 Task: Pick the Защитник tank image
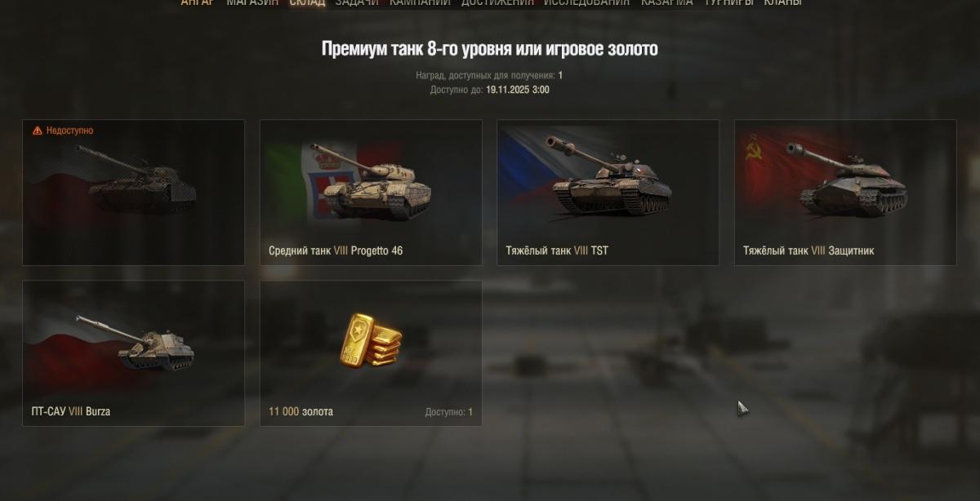847,178
